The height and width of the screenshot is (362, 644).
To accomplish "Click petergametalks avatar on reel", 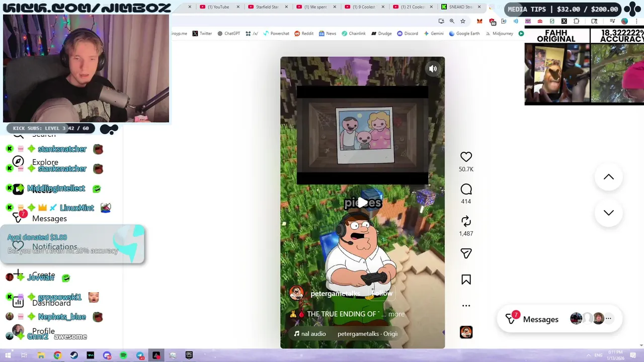I will [x=296, y=293].
